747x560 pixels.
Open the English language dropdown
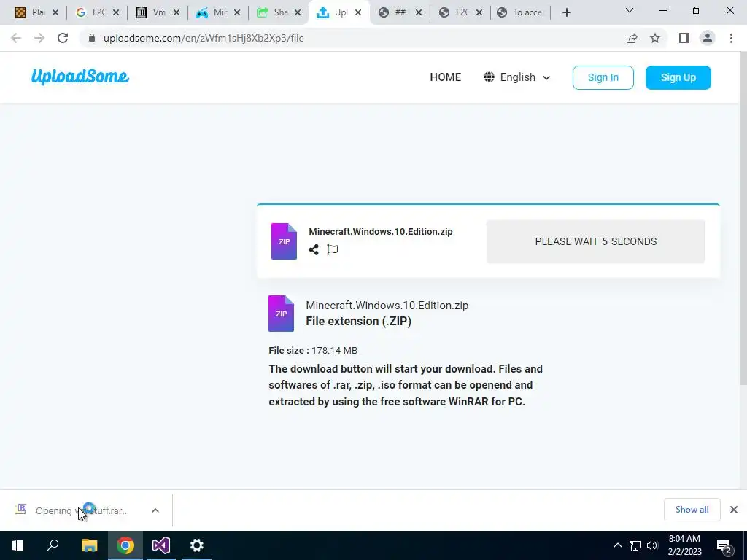click(x=517, y=77)
